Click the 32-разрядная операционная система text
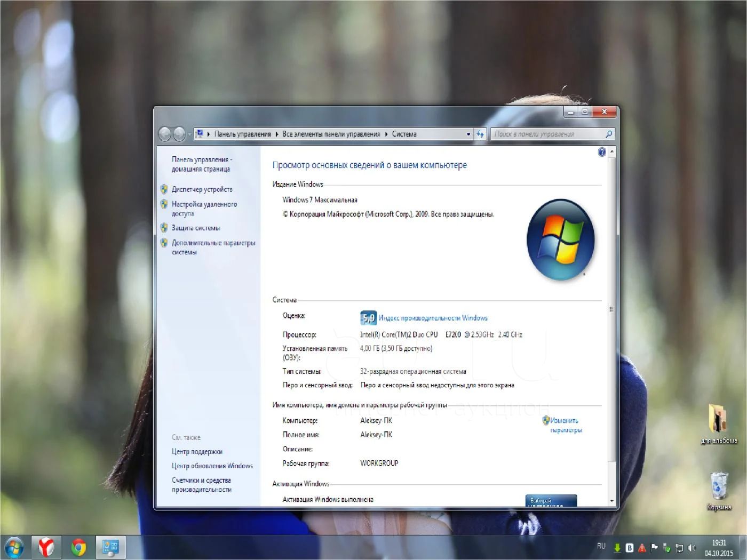 click(413, 372)
